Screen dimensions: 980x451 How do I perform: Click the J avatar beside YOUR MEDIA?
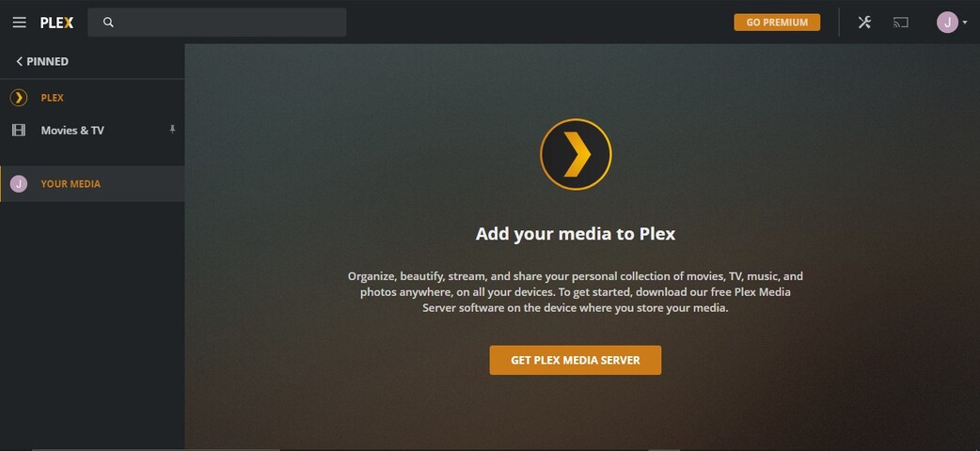click(x=19, y=183)
